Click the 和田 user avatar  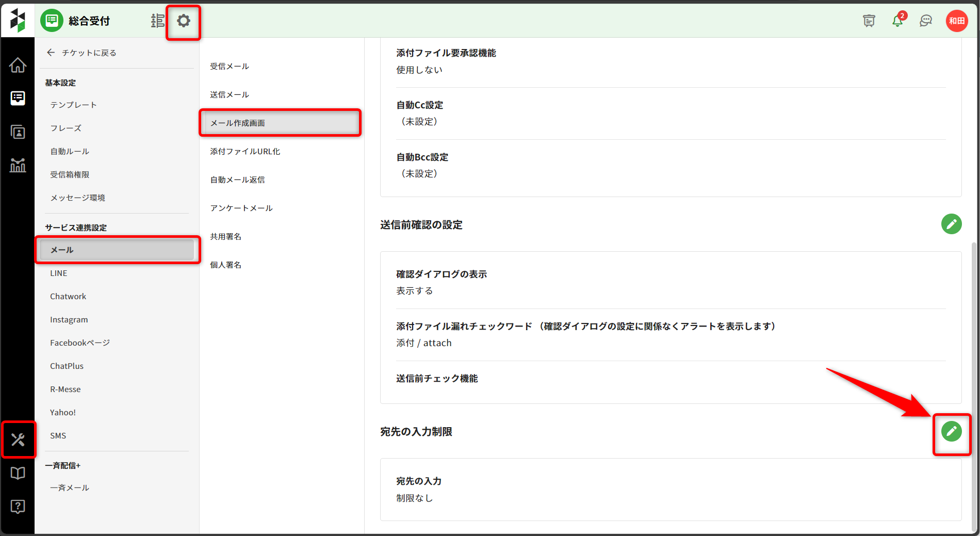(x=956, y=21)
